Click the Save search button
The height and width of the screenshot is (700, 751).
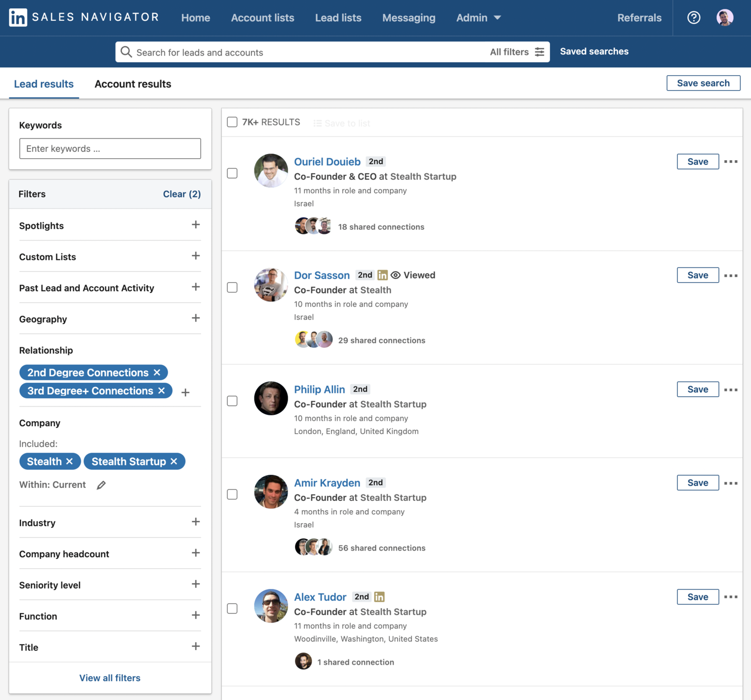tap(703, 83)
